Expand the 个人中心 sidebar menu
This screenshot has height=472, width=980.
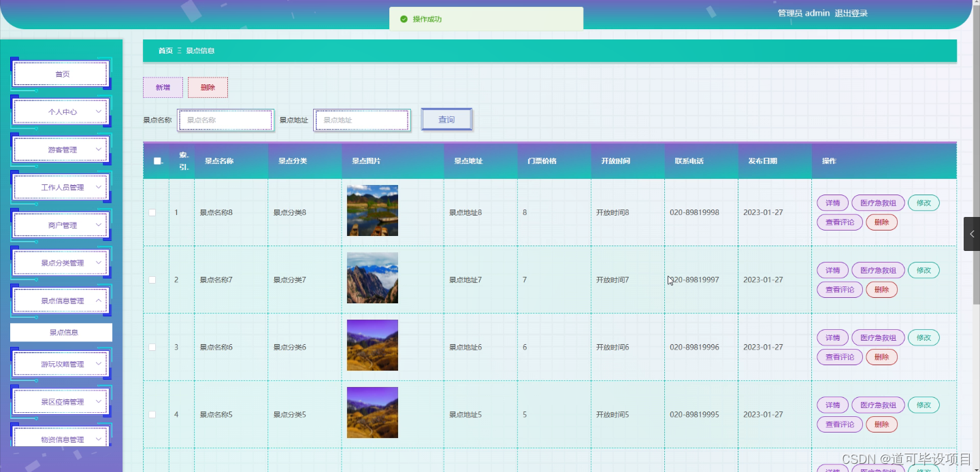[x=61, y=112]
